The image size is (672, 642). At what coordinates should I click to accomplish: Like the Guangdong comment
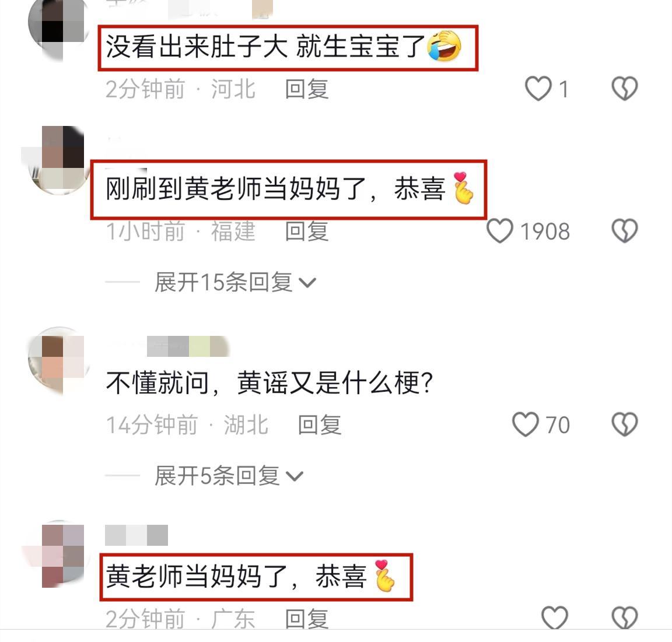coord(555,618)
